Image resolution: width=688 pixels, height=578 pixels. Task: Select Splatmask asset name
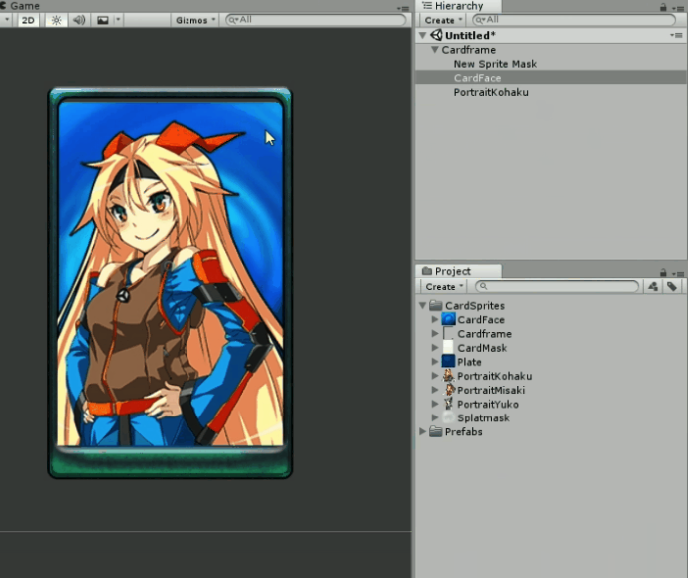[483, 417]
